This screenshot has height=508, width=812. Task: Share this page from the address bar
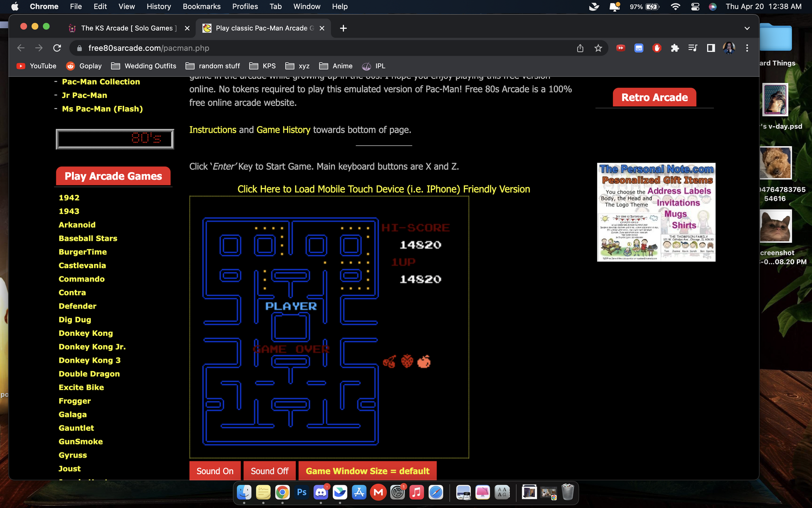coord(580,48)
